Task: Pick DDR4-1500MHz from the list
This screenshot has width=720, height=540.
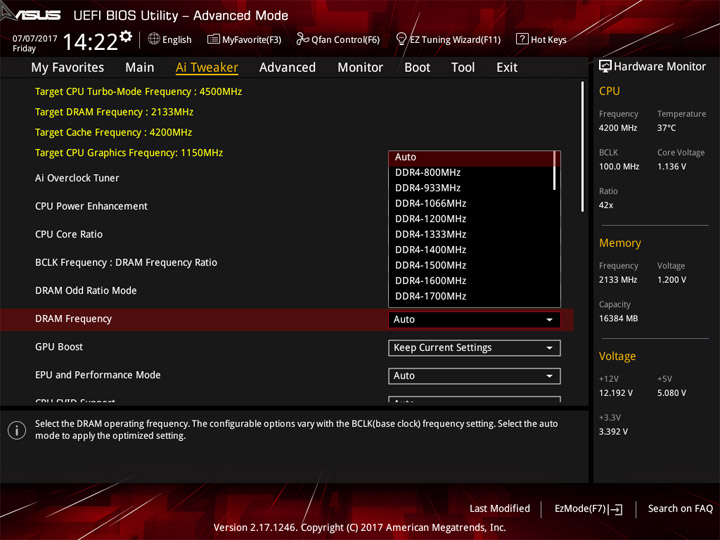Action: (x=430, y=265)
